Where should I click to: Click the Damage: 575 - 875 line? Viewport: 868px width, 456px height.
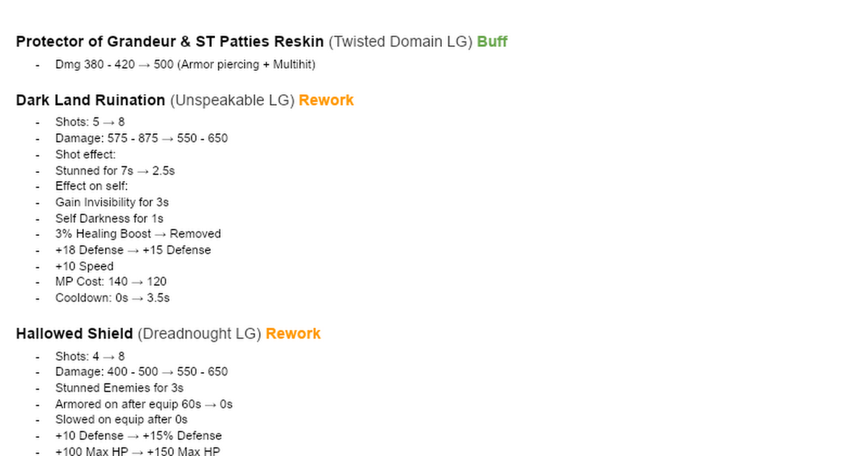pyautogui.click(x=141, y=138)
